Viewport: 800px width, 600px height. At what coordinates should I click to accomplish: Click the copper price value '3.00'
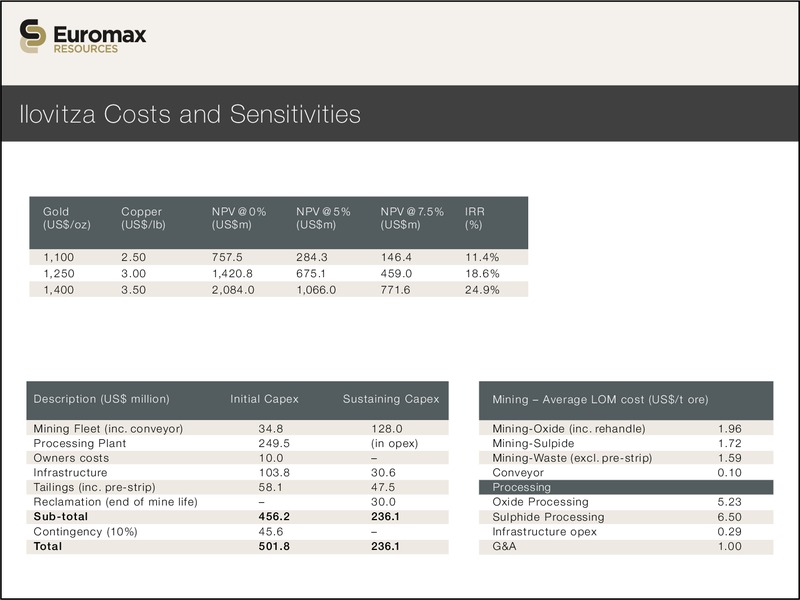[x=134, y=273]
